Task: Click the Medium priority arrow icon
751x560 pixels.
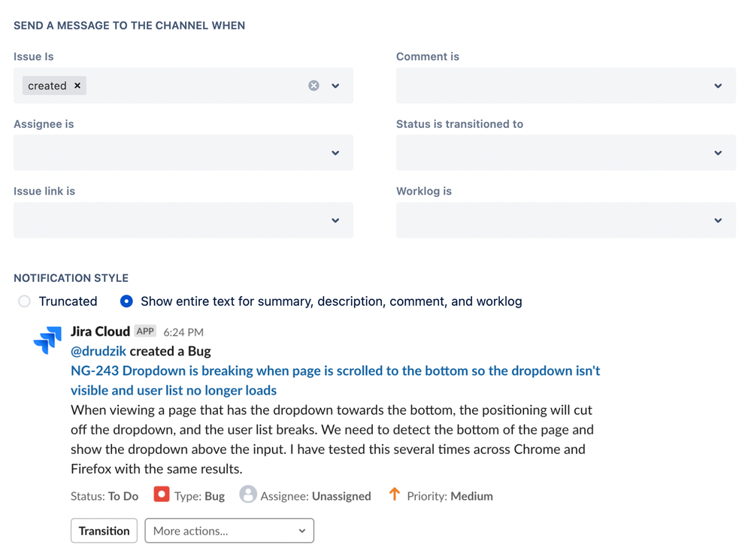Action: click(395, 494)
